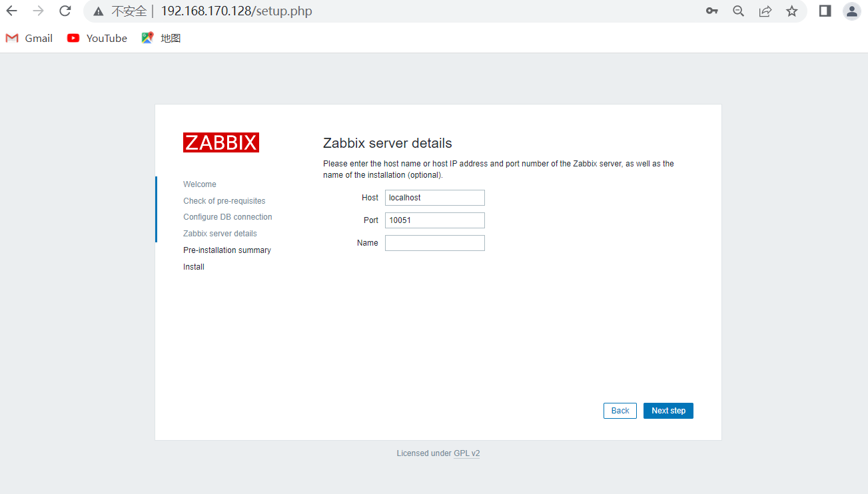Image resolution: width=868 pixels, height=494 pixels.
Task: Go back to the previous setup step
Action: tap(620, 411)
